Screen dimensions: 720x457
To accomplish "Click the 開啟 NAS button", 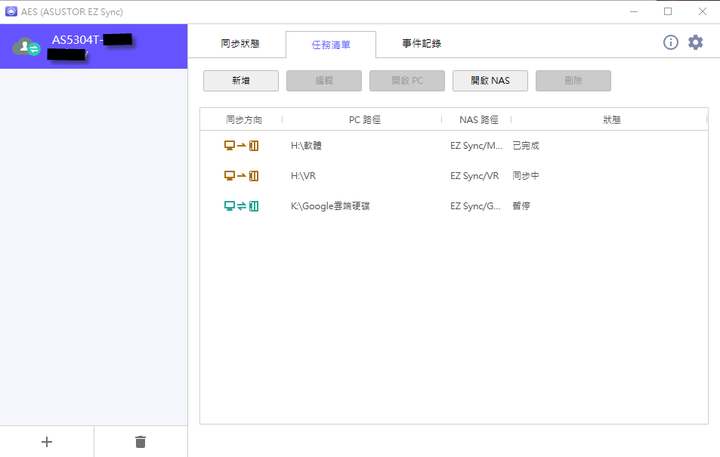I will click(x=490, y=81).
